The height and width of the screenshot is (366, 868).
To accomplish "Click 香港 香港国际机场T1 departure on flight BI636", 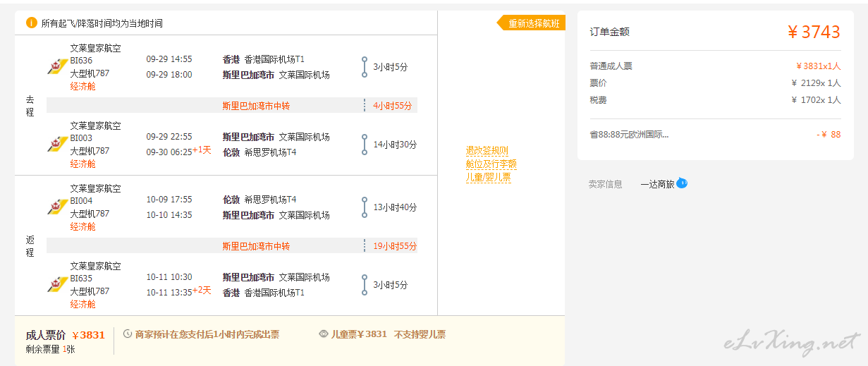I will point(263,59).
